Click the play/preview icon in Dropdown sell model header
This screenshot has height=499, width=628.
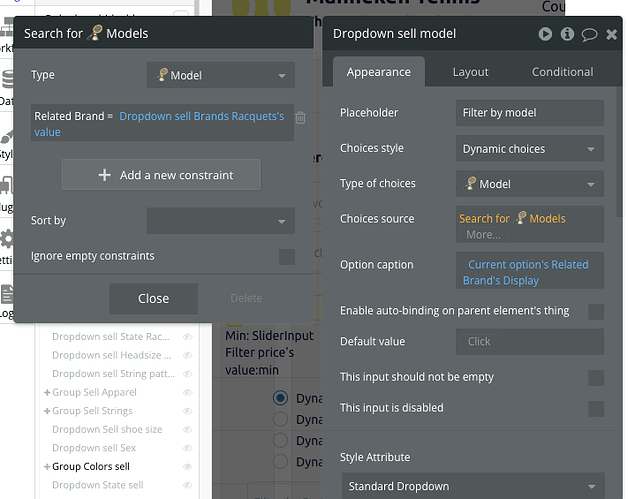545,34
